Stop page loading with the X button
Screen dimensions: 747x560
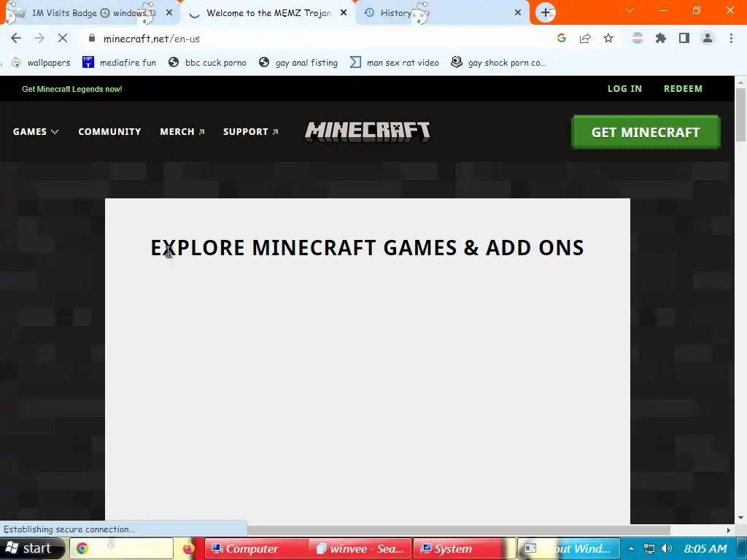tap(63, 39)
